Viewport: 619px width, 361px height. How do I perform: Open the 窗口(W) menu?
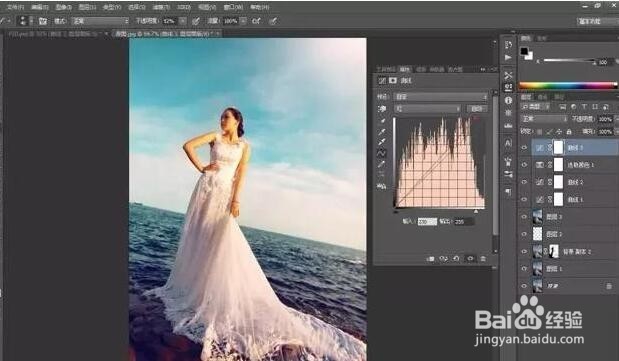[233, 7]
